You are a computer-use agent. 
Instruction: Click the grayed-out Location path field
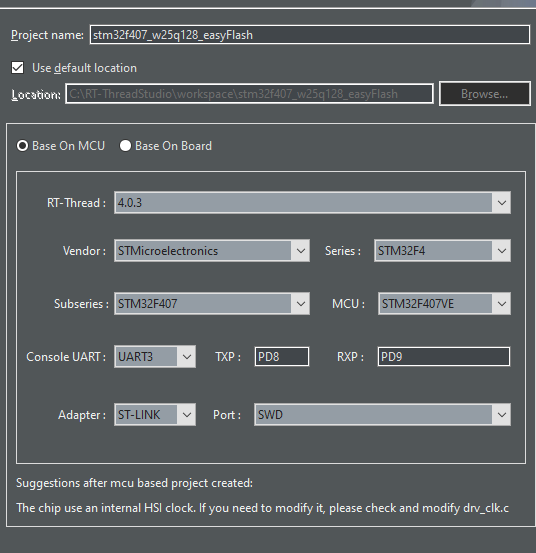(x=250, y=94)
